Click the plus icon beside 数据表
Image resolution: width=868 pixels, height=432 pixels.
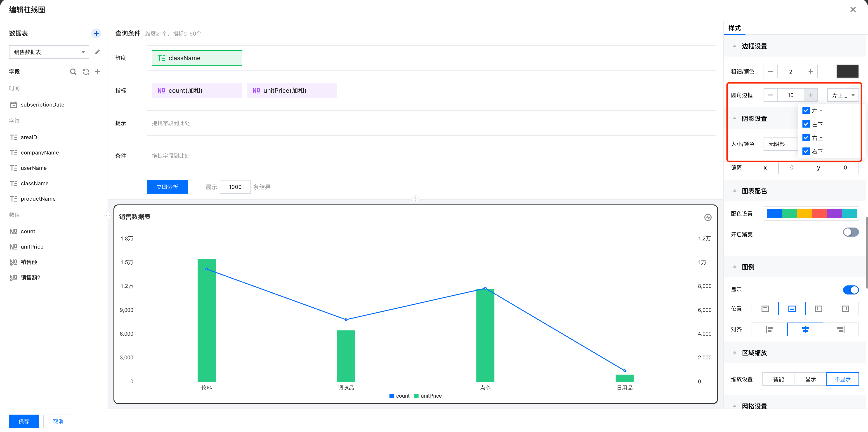click(x=96, y=33)
